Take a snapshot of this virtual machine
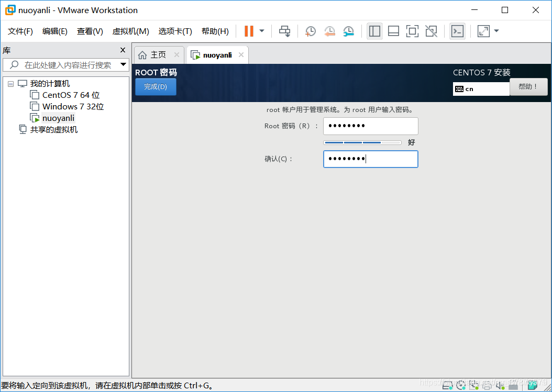This screenshot has height=392, width=552. (310, 31)
